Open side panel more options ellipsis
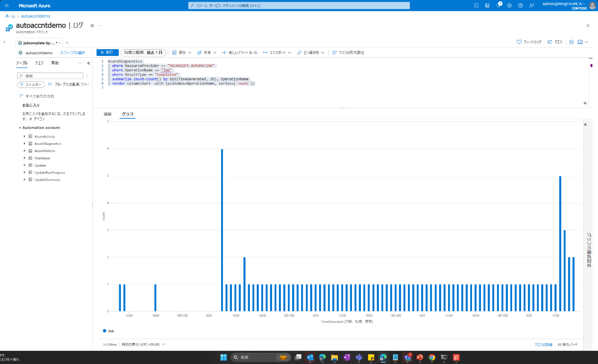This screenshot has height=364, width=598. coord(79,63)
